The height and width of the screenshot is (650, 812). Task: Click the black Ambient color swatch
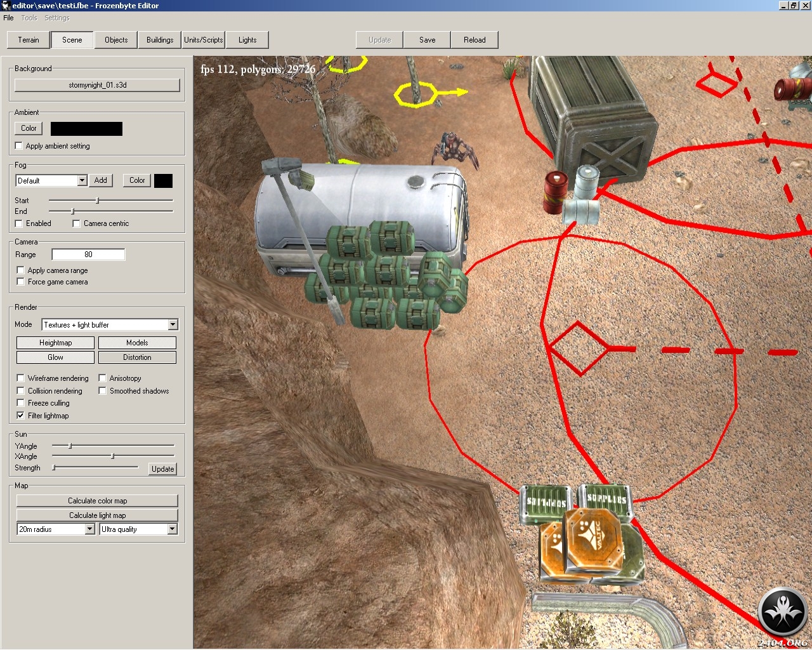[x=86, y=129]
